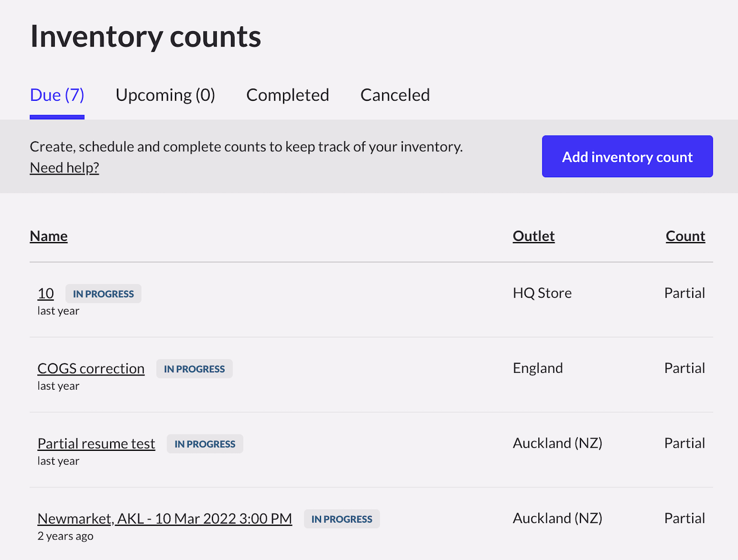Click Partial in Newmarket, AKL row
The height and width of the screenshot is (560, 738).
pos(685,518)
